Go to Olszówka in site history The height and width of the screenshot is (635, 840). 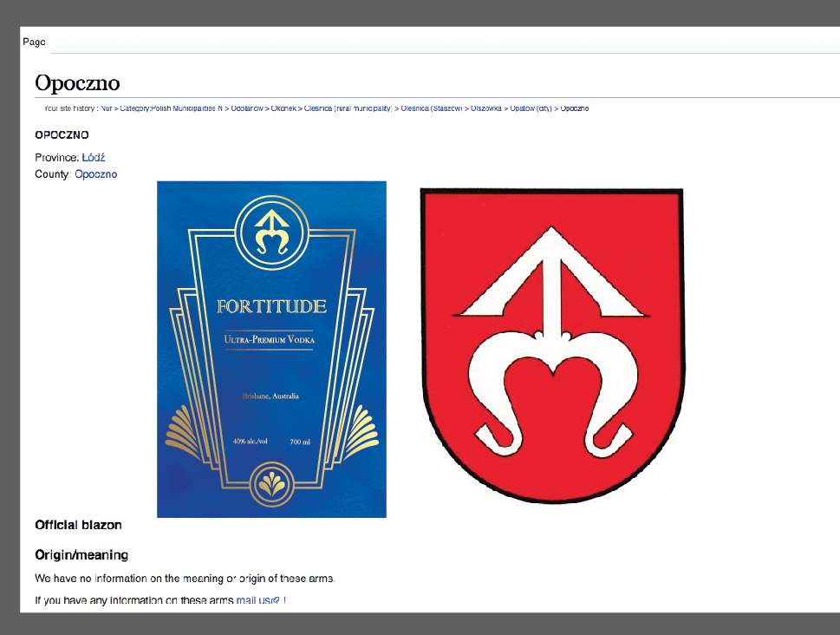pos(485,108)
